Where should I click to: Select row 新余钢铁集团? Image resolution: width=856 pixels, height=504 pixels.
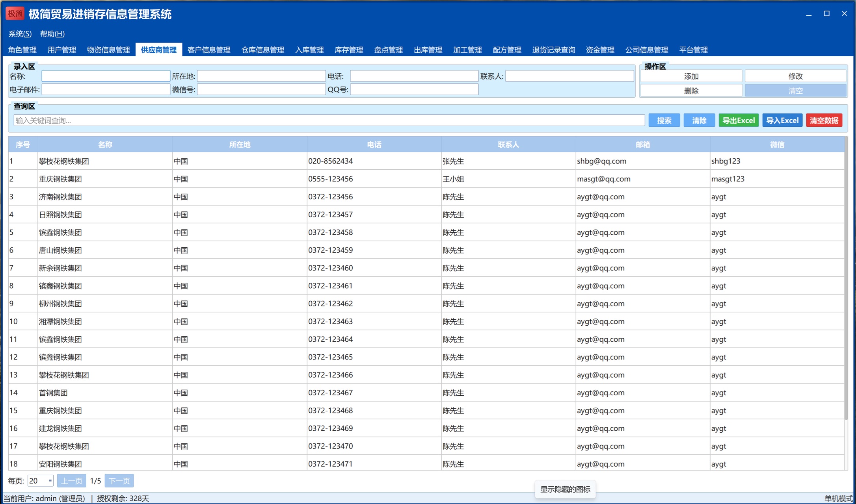[426, 268]
